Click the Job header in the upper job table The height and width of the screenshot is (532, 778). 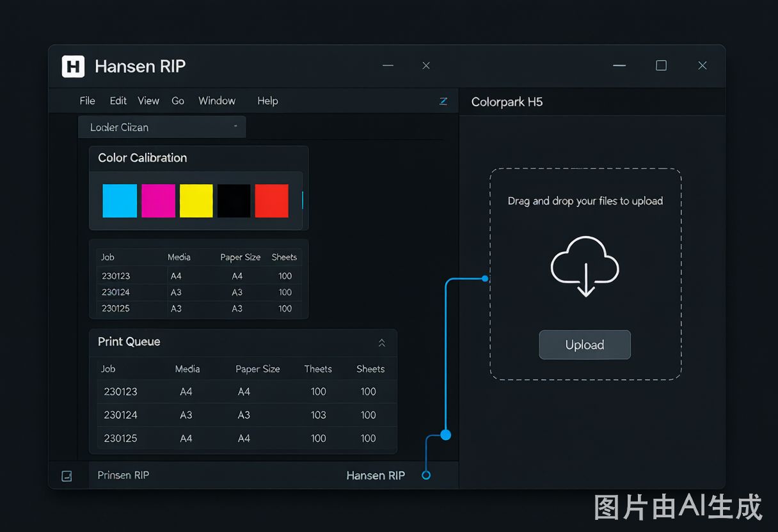pyautogui.click(x=107, y=257)
